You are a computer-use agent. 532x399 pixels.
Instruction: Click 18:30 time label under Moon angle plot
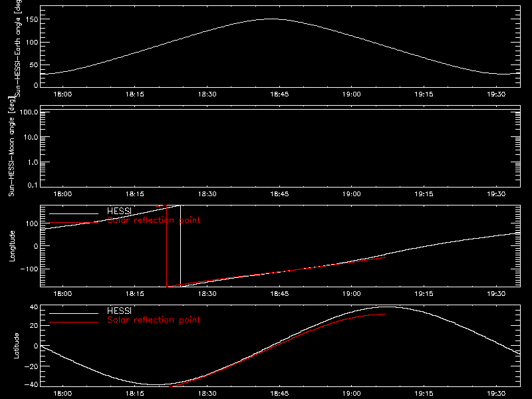207,194
